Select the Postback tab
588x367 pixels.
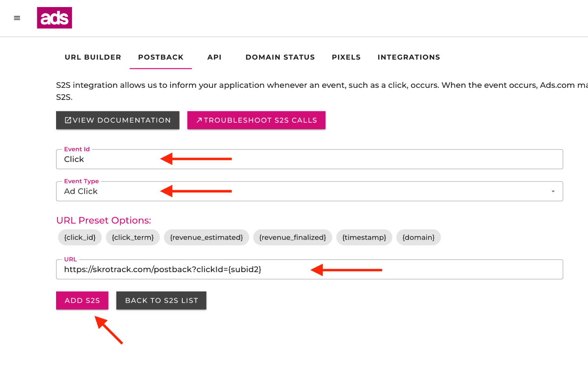click(x=161, y=57)
